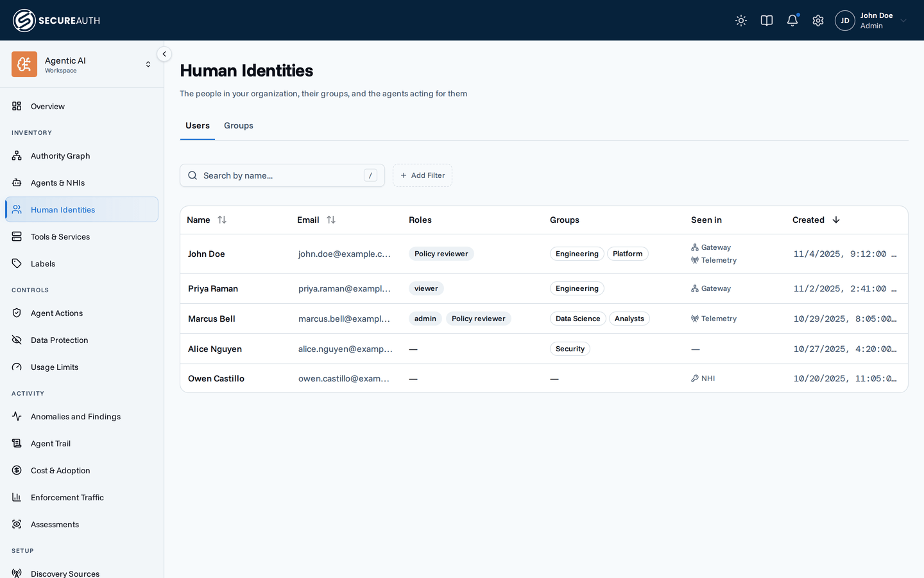Click the Data Science group badge
This screenshot has height=578, width=924.
pyautogui.click(x=578, y=319)
